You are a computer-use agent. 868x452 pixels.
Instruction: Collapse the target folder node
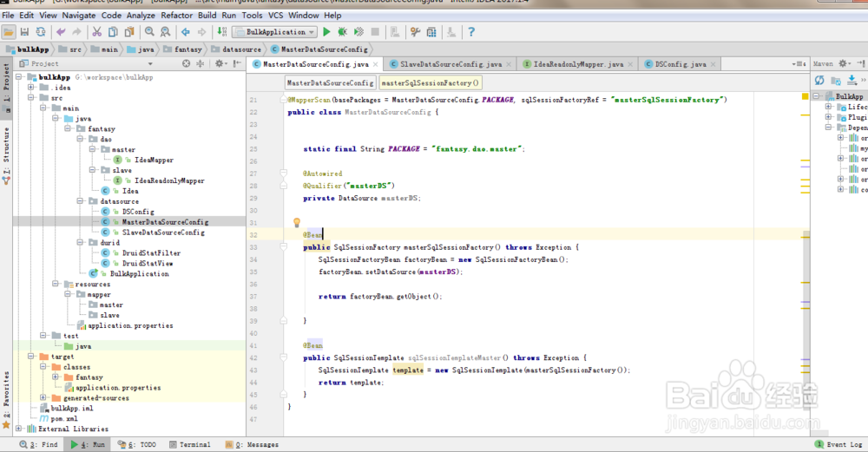[31, 357]
